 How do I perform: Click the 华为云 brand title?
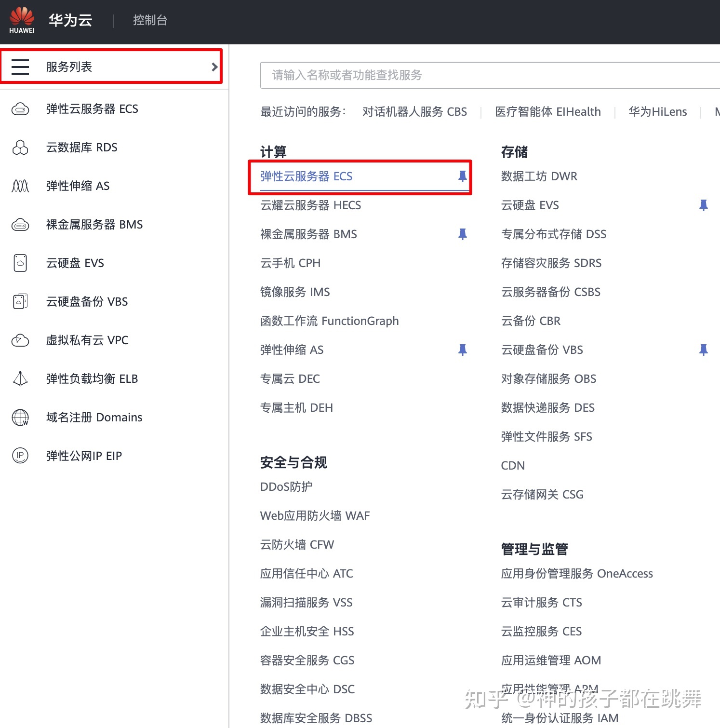pyautogui.click(x=70, y=20)
